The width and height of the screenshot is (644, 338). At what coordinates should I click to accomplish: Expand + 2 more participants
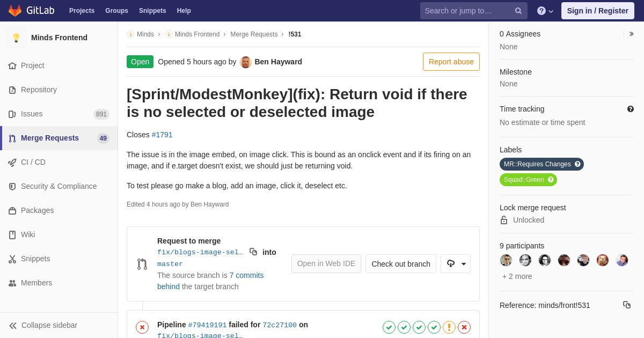[x=517, y=276]
